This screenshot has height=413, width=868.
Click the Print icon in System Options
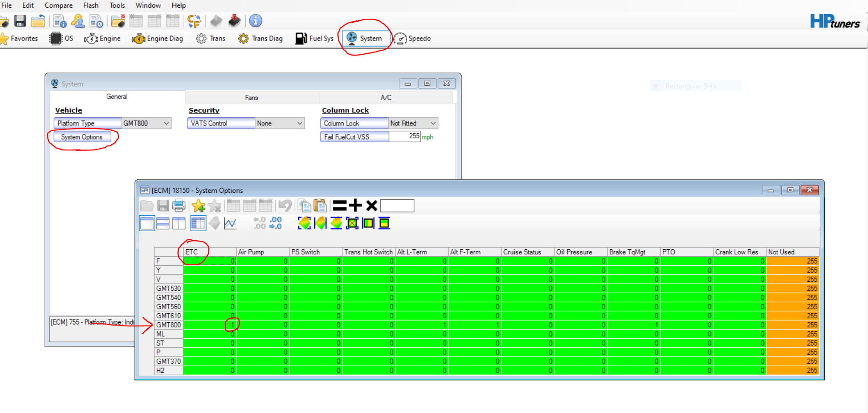(179, 206)
